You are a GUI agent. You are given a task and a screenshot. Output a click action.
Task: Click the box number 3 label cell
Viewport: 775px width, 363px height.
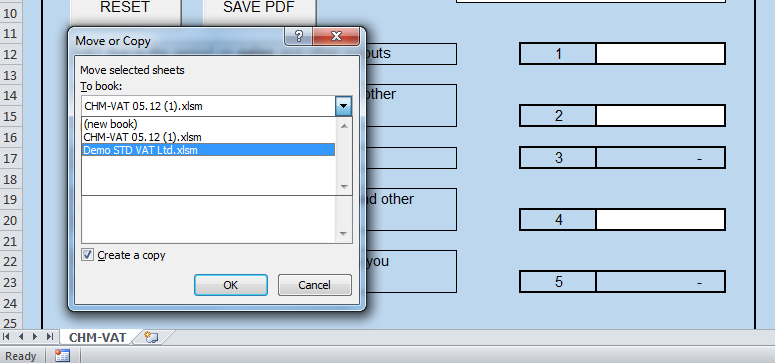coord(559,158)
